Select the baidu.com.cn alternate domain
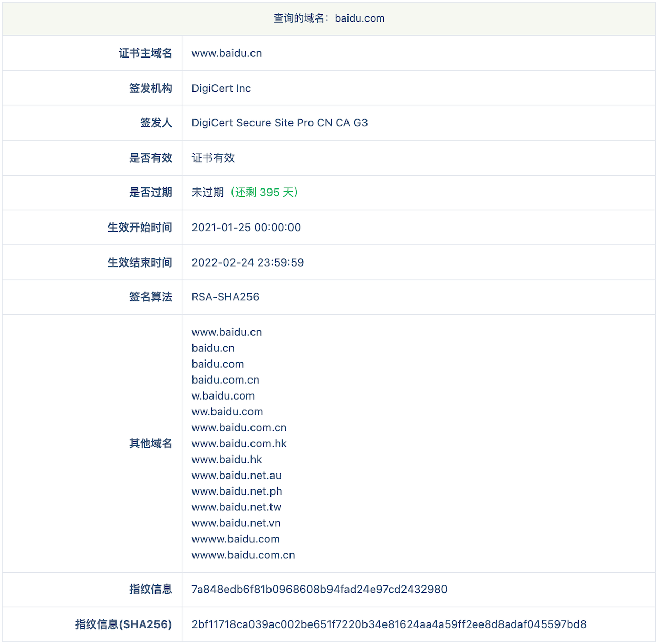657x644 pixels. coord(225,380)
